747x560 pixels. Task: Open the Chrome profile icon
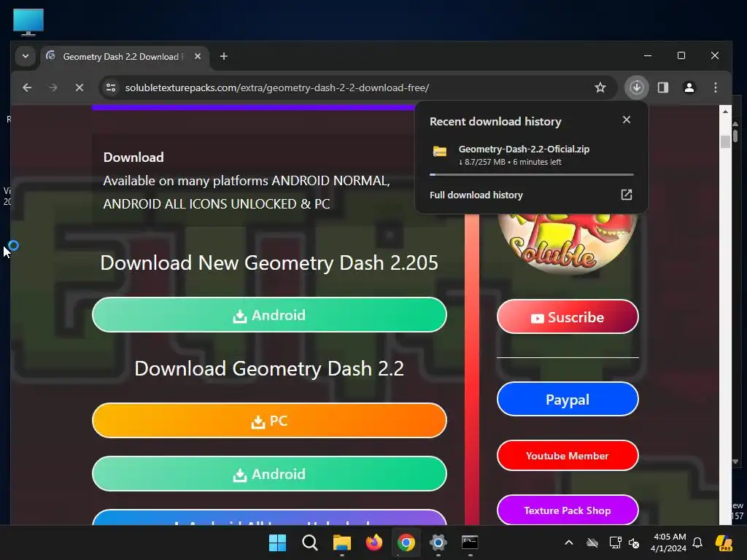click(x=689, y=87)
